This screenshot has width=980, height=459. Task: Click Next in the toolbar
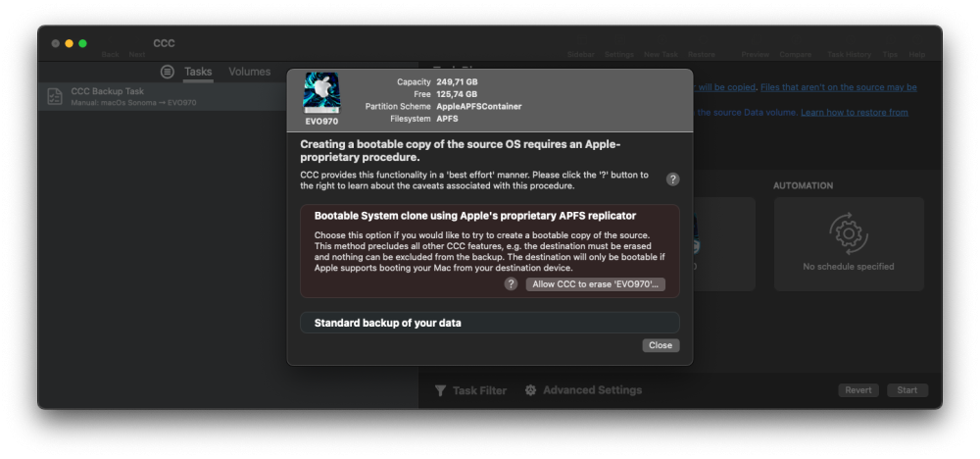coord(137,54)
